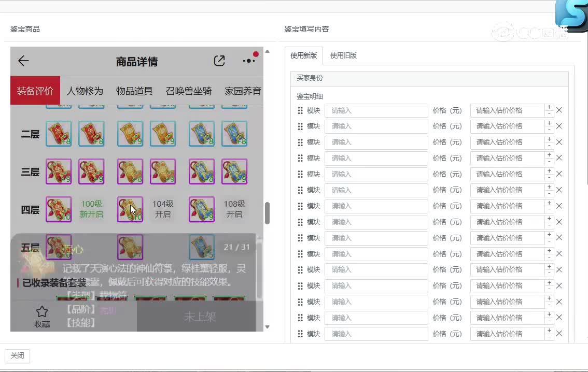
Task: Focus the 模块 请输入 field in last visible row
Action: [x=376, y=334]
